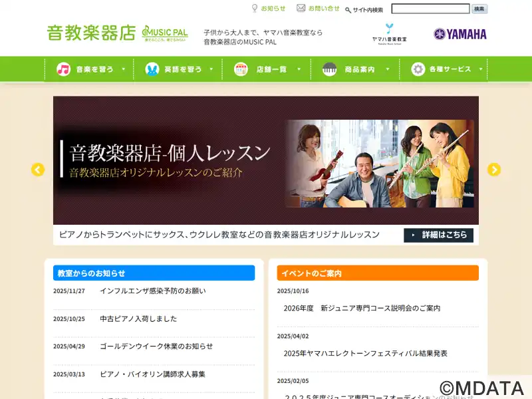
Task: Expand the 英語を習う dropdown arrow
Action: (x=211, y=69)
